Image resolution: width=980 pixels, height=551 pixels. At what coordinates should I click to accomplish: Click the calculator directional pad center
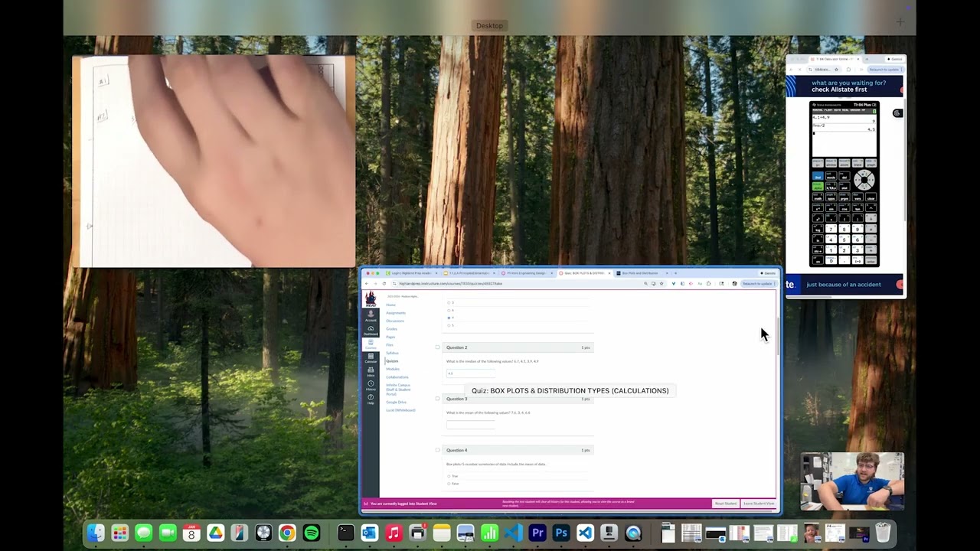[864, 180]
